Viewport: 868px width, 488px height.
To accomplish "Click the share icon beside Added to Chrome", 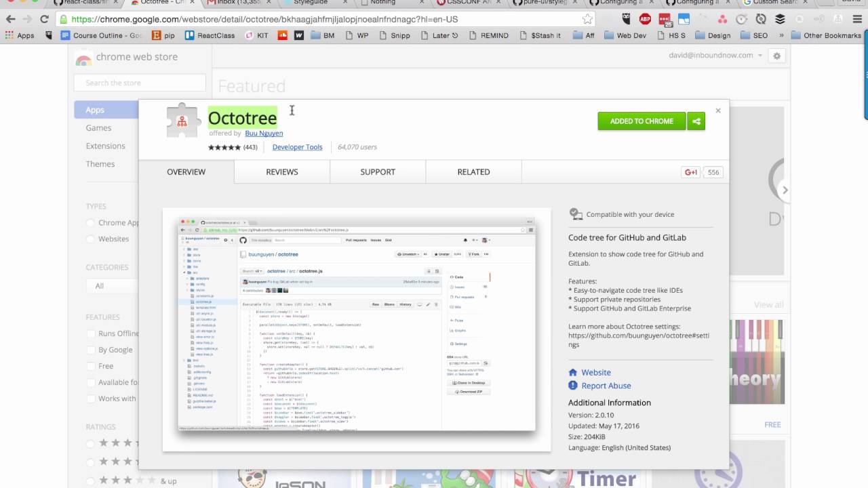I will click(696, 121).
